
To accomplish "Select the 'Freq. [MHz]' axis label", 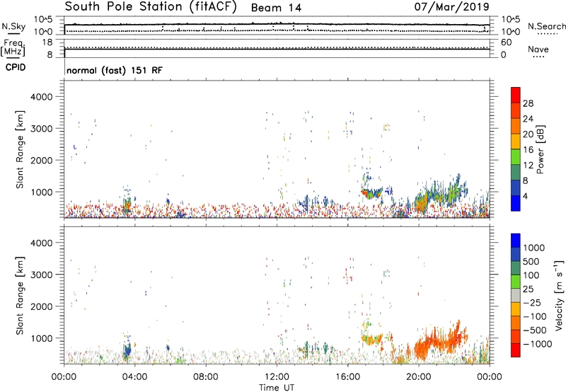I will tap(13, 48).
